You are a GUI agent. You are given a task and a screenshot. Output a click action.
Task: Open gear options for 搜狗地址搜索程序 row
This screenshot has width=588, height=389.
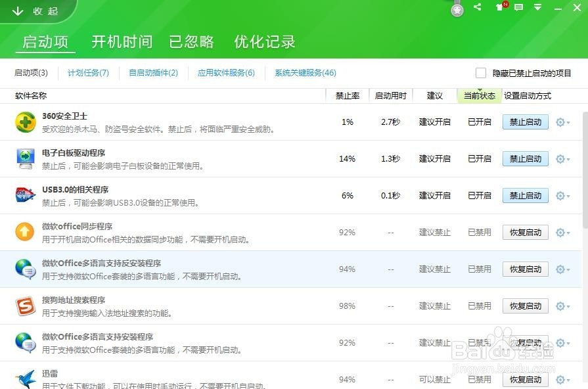point(562,306)
